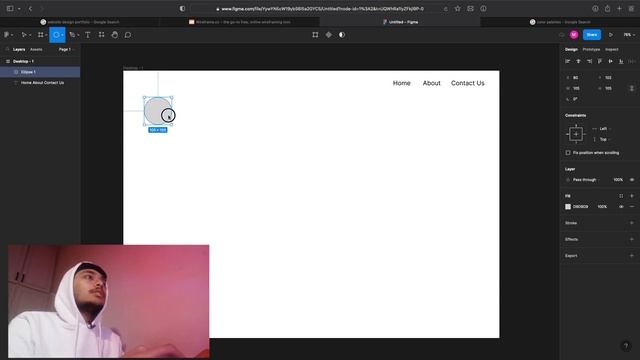Select the Frame tool
Screen dimensions: 640x360
tap(40, 35)
